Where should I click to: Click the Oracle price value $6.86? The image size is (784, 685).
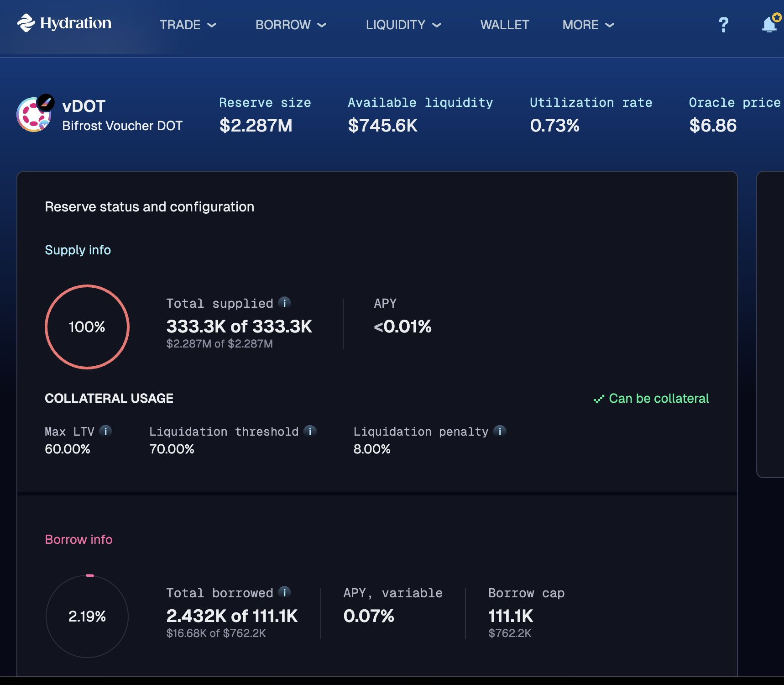click(x=713, y=126)
